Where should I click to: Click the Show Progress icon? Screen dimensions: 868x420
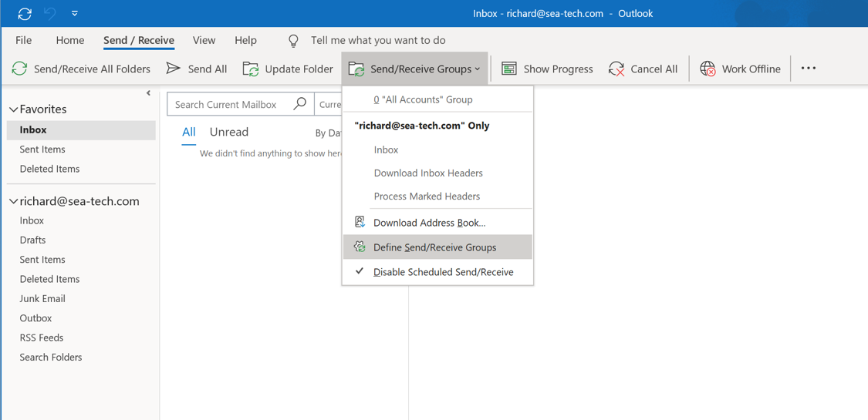pos(509,69)
